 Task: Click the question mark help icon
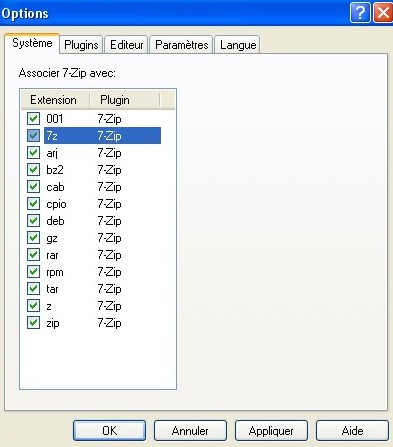360,13
